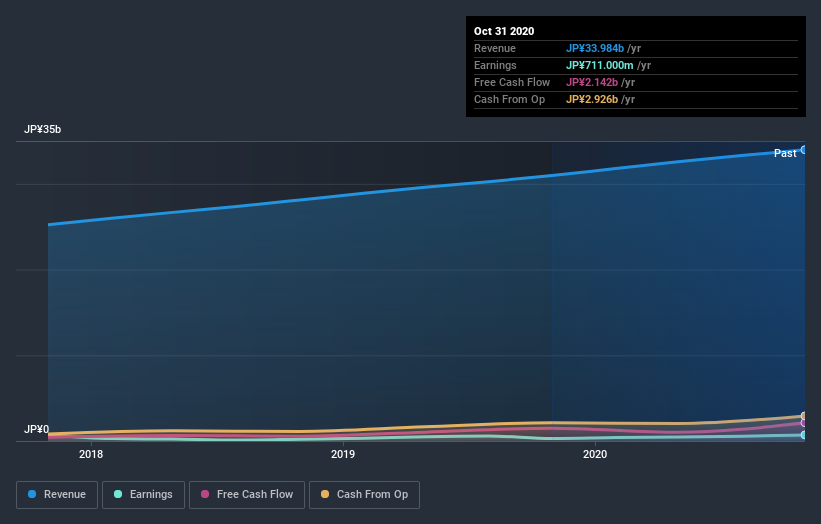
Task: Click the Revenue row label in tooltip
Action: click(x=495, y=48)
